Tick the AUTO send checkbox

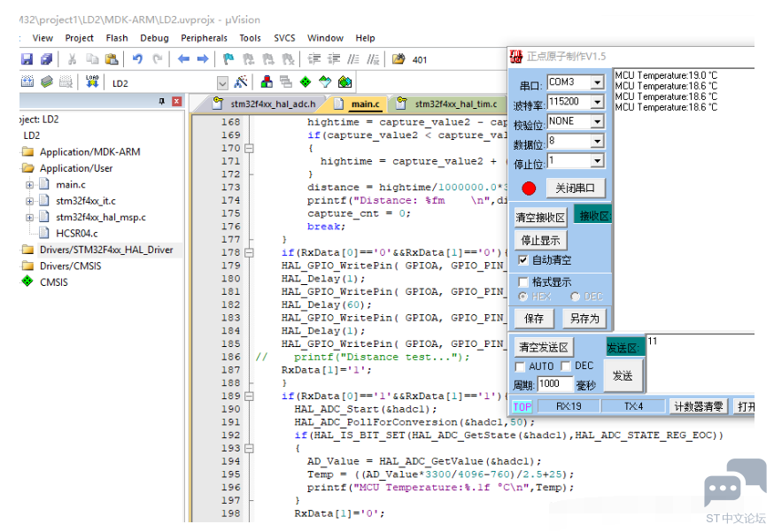pos(519,366)
